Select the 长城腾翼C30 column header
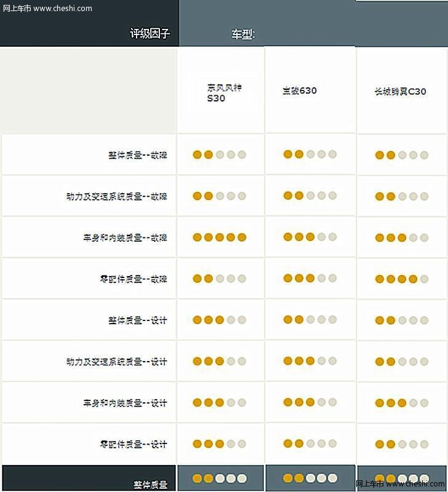This screenshot has height=492, width=448. (400, 91)
